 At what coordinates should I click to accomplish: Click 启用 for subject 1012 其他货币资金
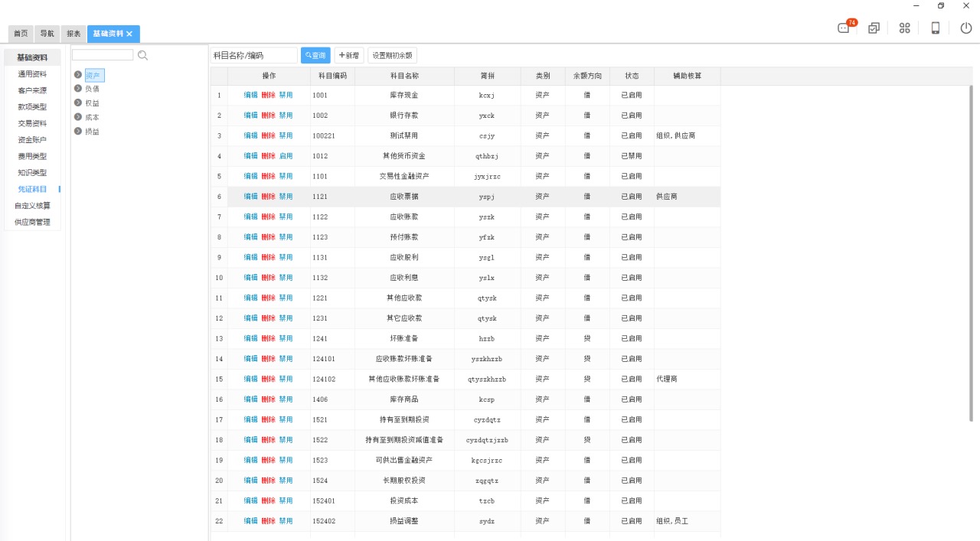click(x=286, y=156)
